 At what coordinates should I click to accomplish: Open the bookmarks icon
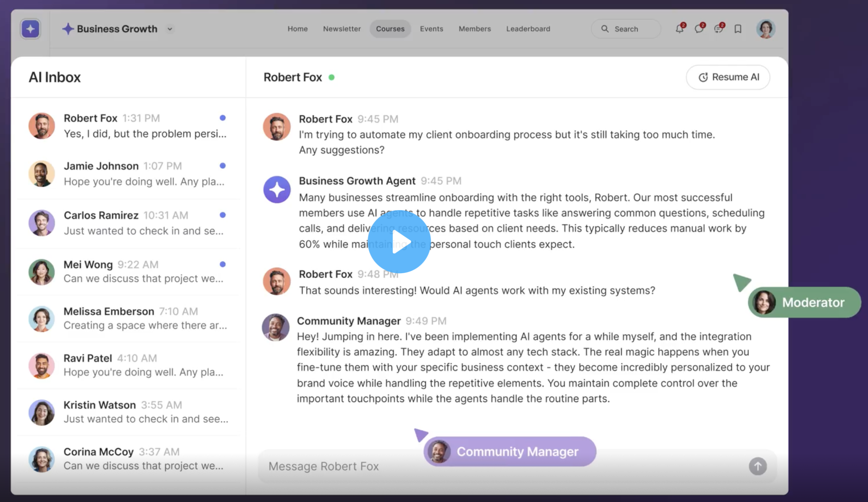pos(738,29)
